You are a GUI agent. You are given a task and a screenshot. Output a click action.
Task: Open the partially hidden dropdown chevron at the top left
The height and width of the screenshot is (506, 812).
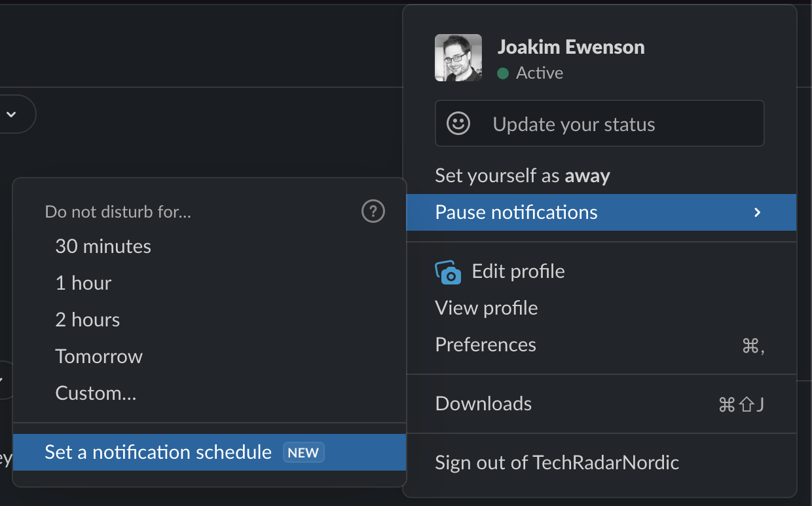pyautogui.click(x=11, y=114)
